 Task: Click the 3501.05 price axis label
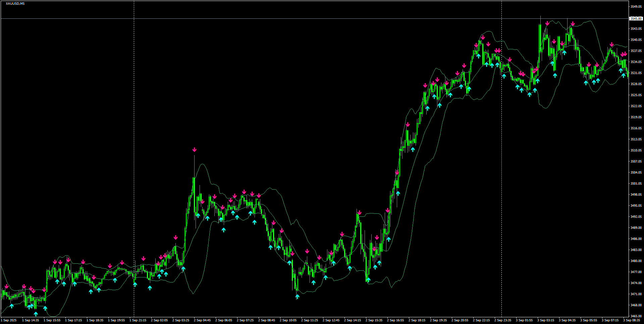(x=636, y=184)
